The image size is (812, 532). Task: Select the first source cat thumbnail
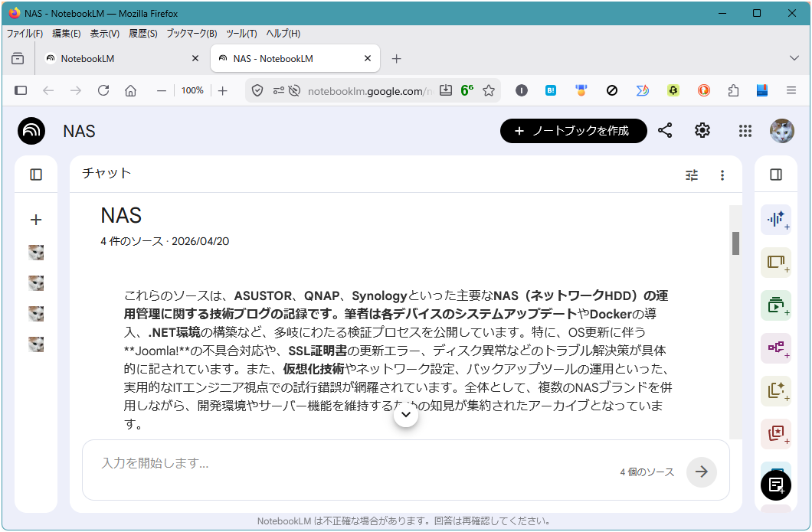tap(36, 253)
